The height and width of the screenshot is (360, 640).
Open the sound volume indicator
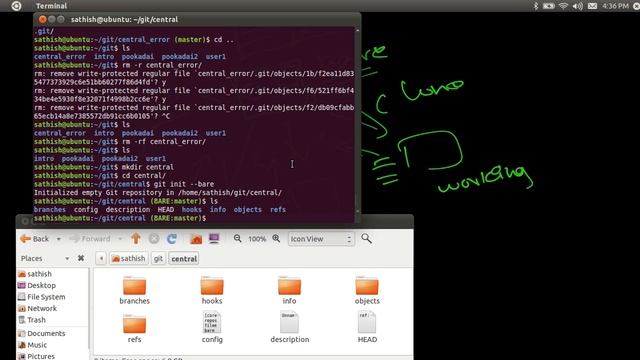pos(578,6)
